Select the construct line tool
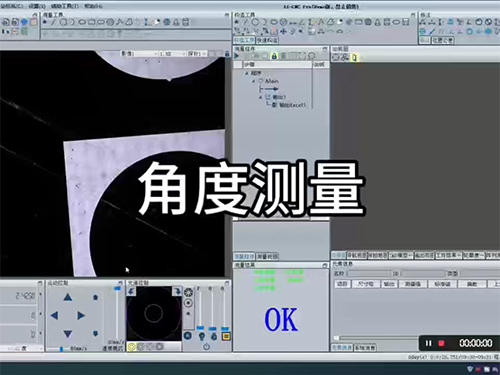500x375 pixels. tap(246, 22)
